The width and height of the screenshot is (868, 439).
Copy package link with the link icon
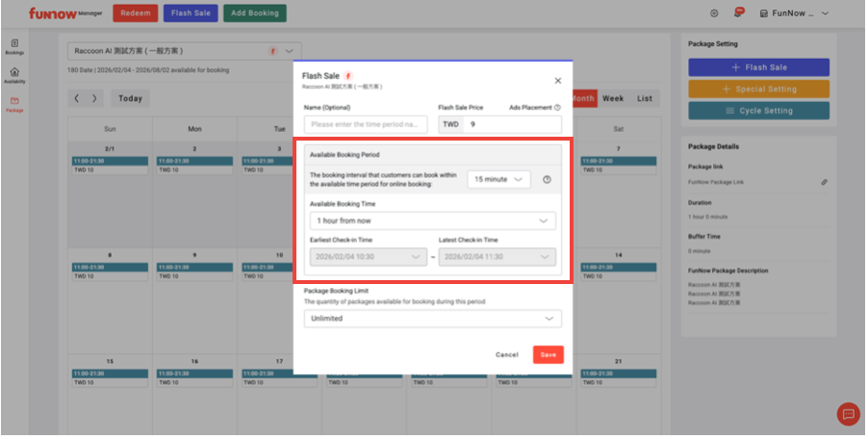pyautogui.click(x=824, y=182)
